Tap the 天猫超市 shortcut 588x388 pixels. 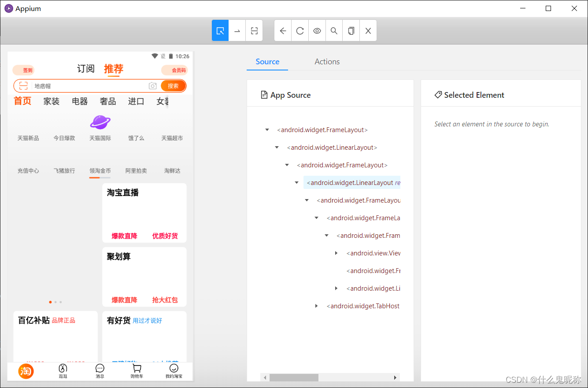click(172, 138)
